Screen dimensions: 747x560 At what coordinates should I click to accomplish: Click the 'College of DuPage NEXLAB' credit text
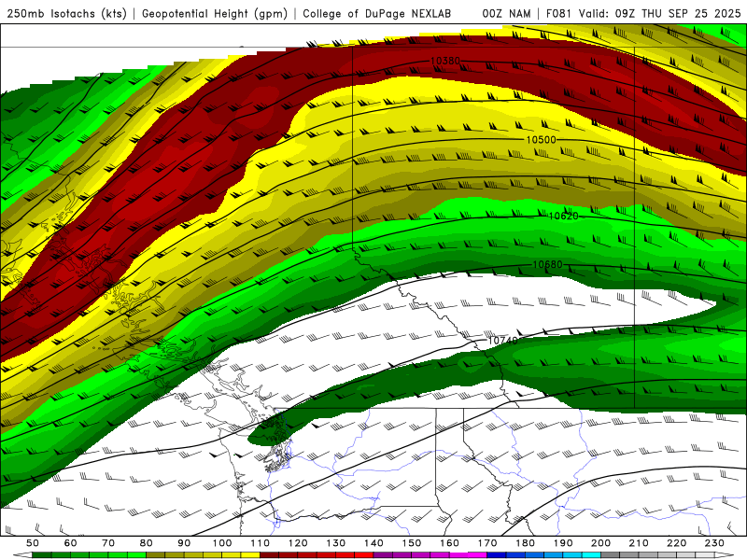pos(377,13)
